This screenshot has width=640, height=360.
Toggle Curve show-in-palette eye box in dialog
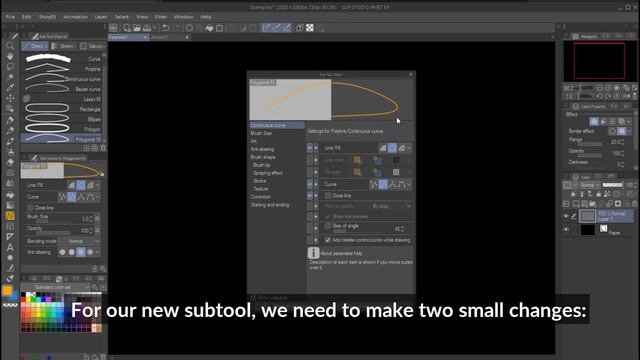pyautogui.click(x=310, y=184)
